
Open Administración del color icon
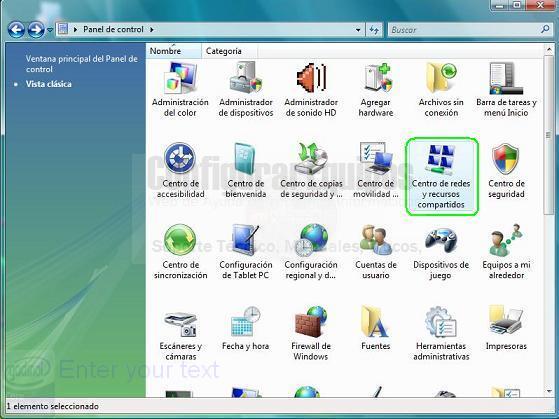180,78
